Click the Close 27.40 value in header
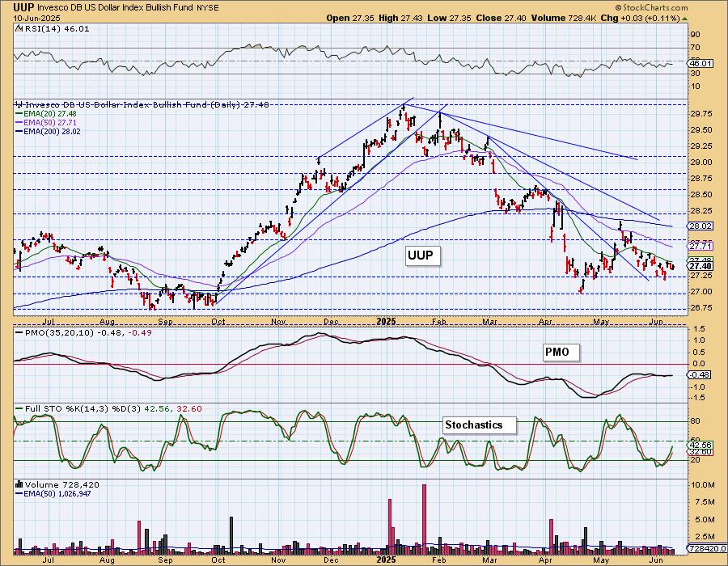 point(501,18)
